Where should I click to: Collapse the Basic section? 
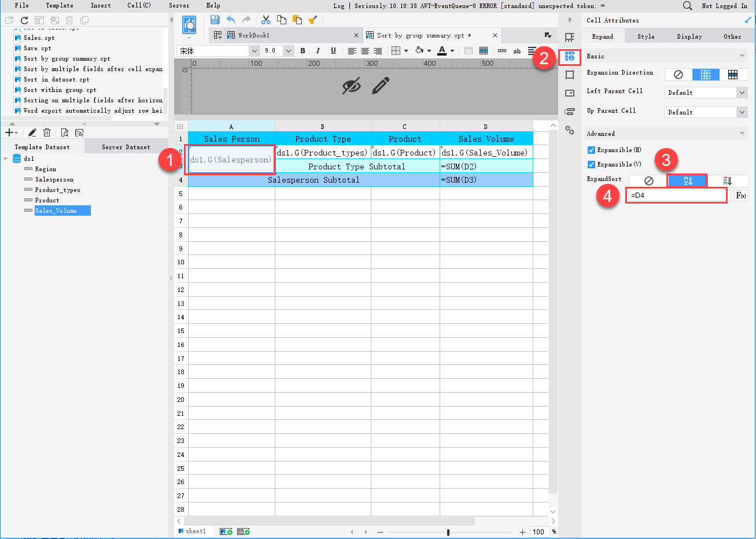click(x=742, y=56)
